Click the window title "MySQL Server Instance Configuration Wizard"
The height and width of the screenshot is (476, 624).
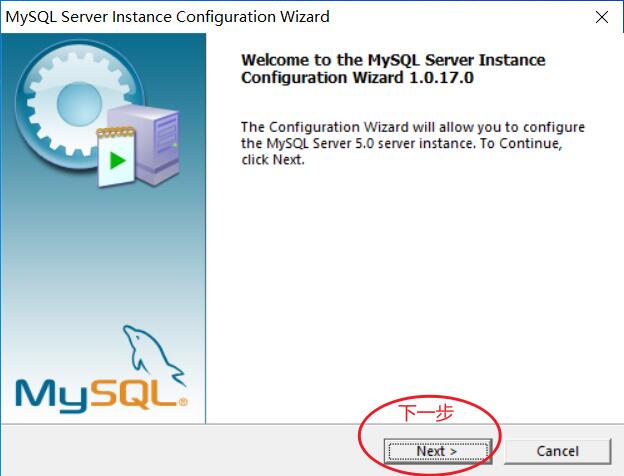[x=168, y=17]
